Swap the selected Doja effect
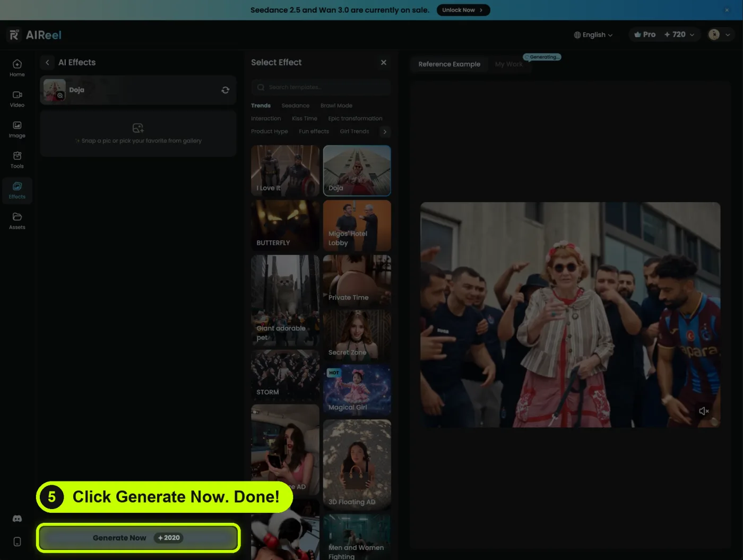This screenshot has height=560, width=743. (x=226, y=90)
